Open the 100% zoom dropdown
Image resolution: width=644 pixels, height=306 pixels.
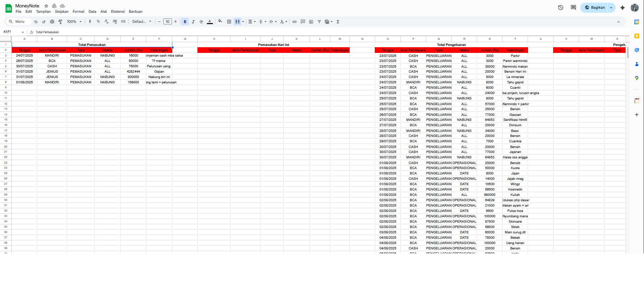[74, 22]
